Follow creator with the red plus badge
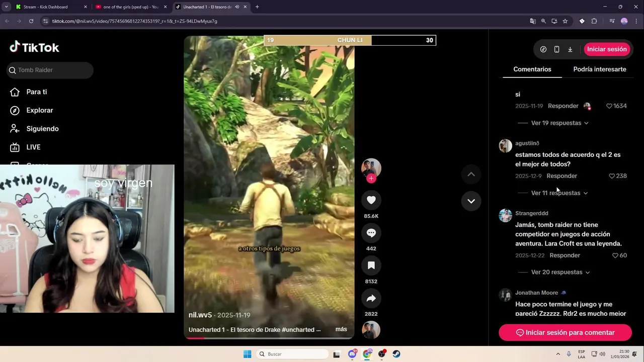The height and width of the screenshot is (362, 644). pos(371,178)
